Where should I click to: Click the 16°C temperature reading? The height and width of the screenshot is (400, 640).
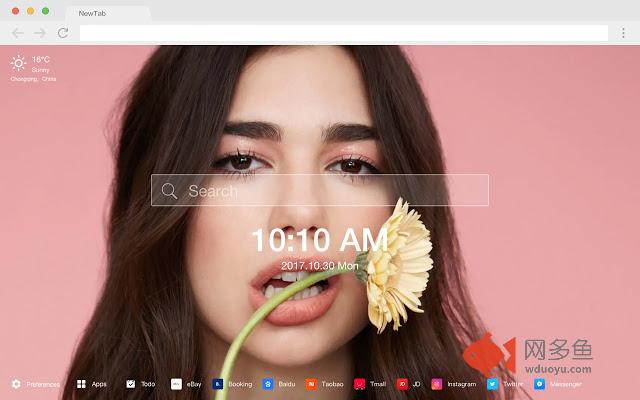pos(41,60)
